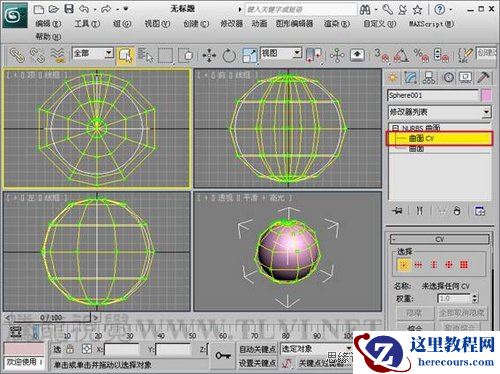Click Configure Modifier Sets icon
The height and width of the screenshot is (374, 500).
[x=480, y=211]
